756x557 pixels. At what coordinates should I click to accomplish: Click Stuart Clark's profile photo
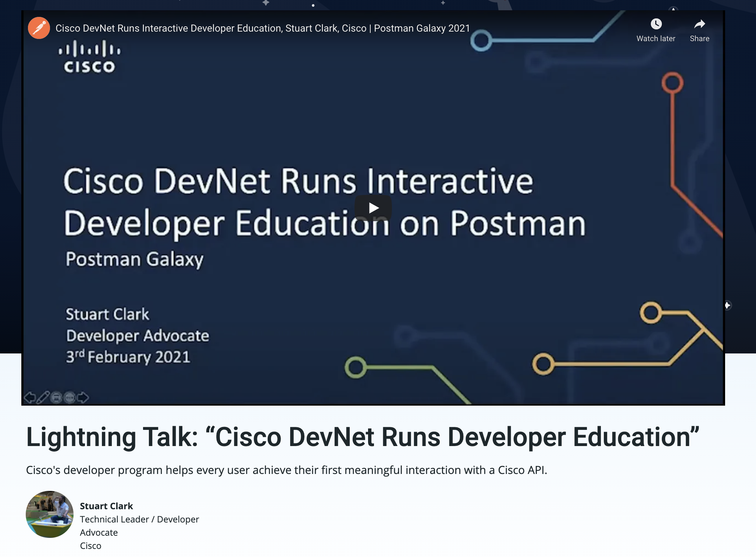click(x=50, y=514)
